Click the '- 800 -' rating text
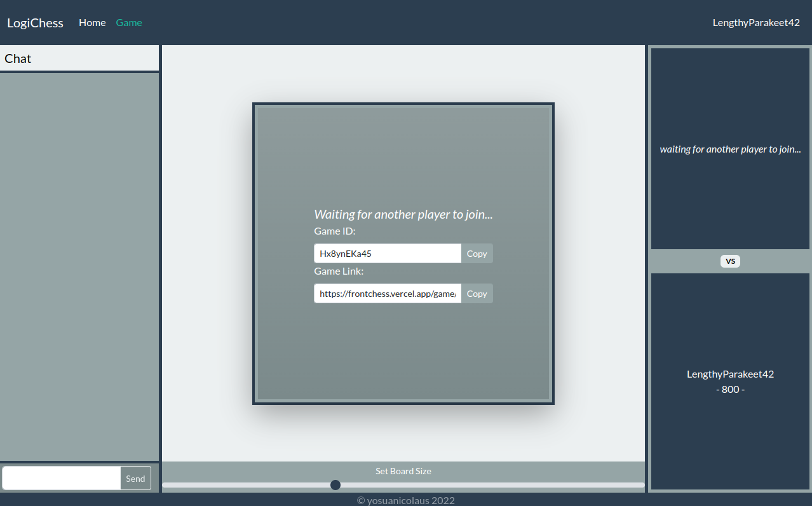Image resolution: width=812 pixels, height=506 pixels. [730, 390]
